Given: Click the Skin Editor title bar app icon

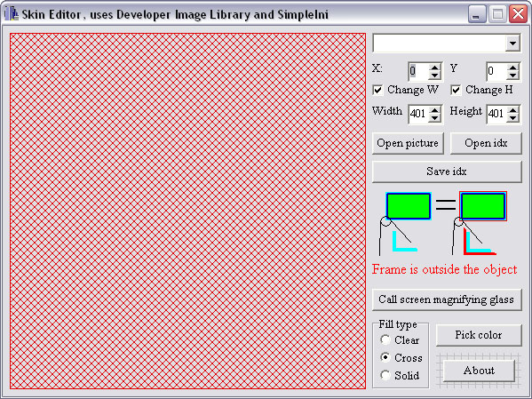Looking at the screenshot, I should 12,14.
